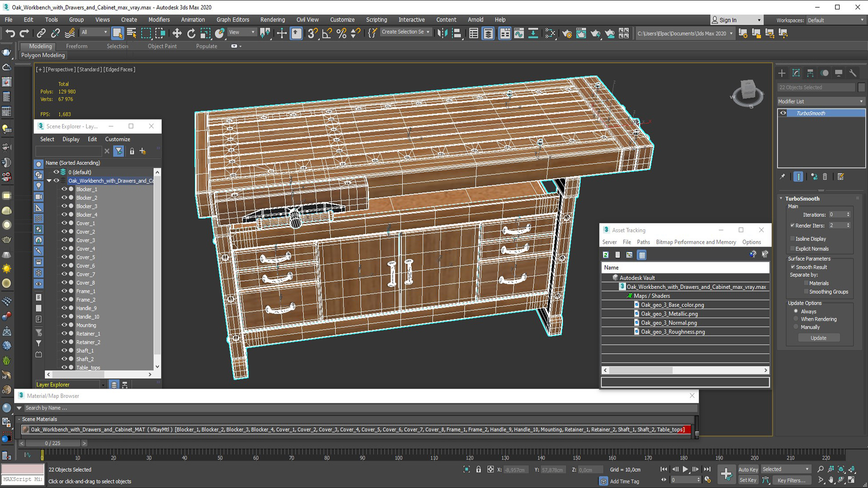This screenshot has width=868, height=488.
Task: Open the Modifiers menu
Action: (x=159, y=19)
